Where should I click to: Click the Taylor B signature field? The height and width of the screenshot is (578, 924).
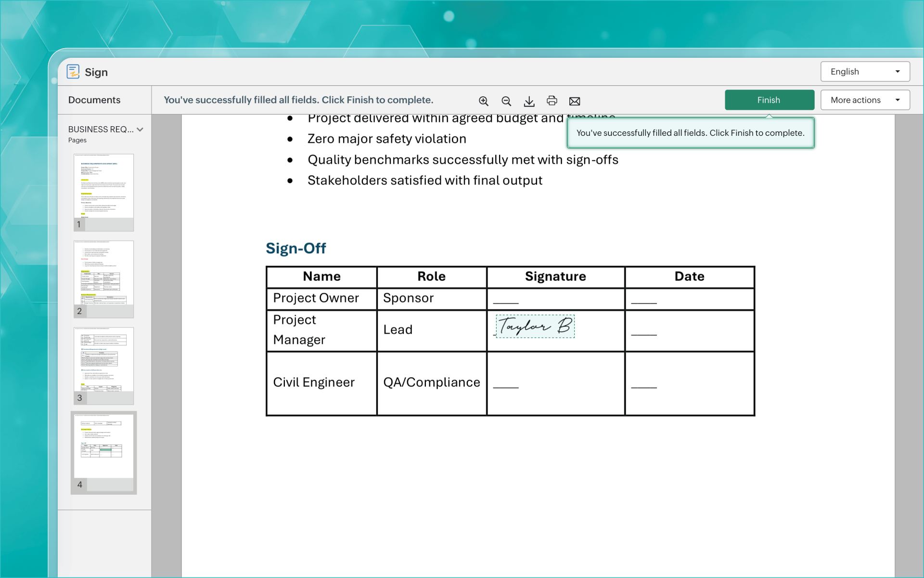535,326
